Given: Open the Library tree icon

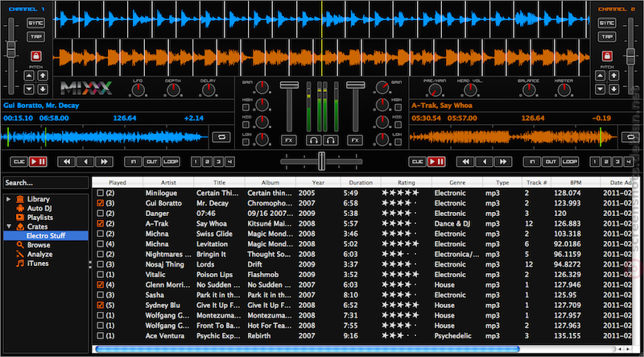Looking at the screenshot, I should click(20, 199).
